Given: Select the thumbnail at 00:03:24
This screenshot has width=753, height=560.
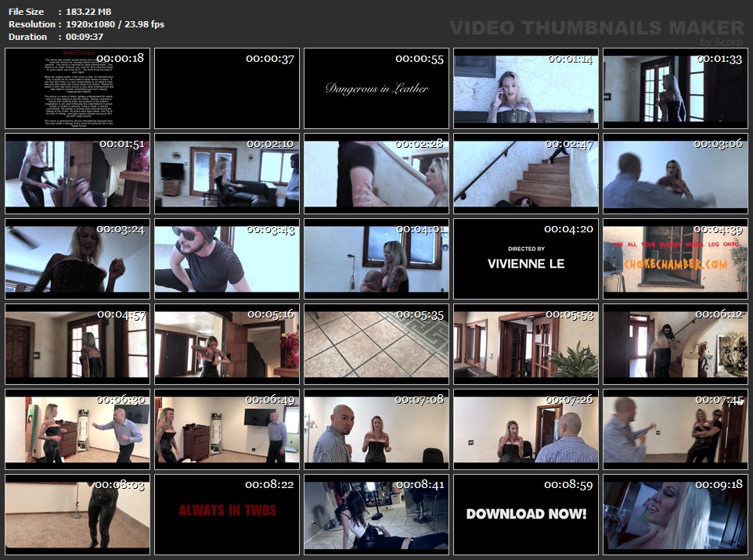Looking at the screenshot, I should (77, 259).
